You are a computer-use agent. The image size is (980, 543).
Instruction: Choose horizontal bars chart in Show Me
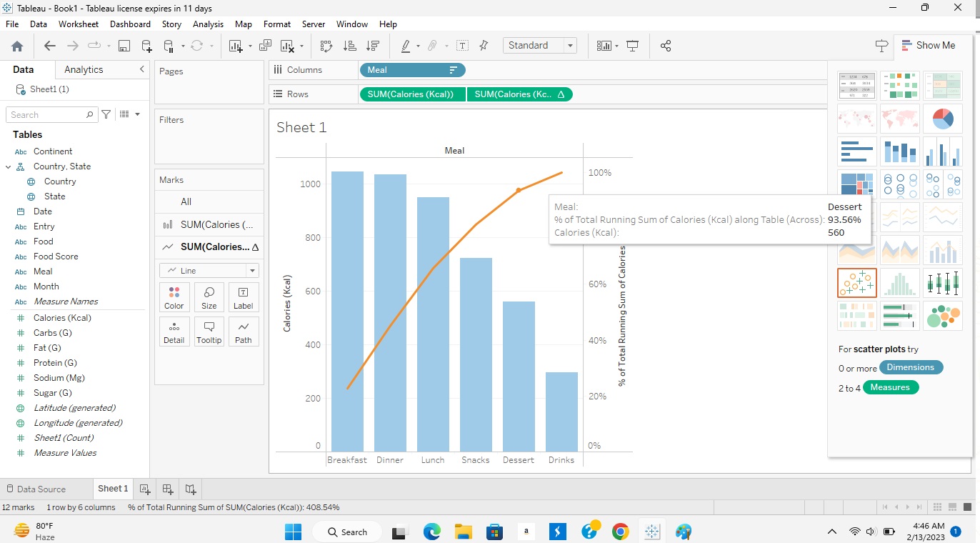click(856, 151)
